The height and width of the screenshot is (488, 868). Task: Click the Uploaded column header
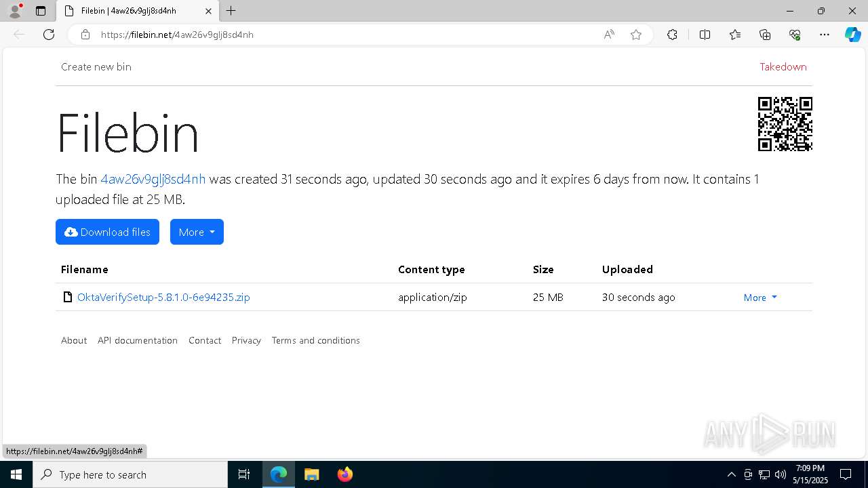tap(627, 269)
